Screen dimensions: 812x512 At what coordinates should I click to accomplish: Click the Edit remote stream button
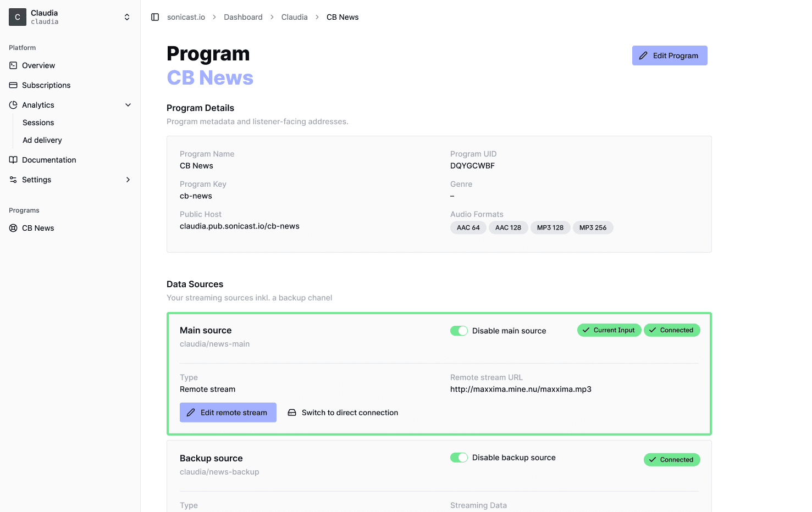pos(228,413)
